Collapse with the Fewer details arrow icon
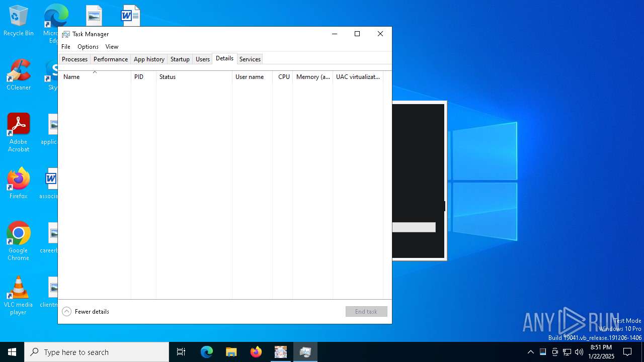644x362 pixels. [66, 312]
